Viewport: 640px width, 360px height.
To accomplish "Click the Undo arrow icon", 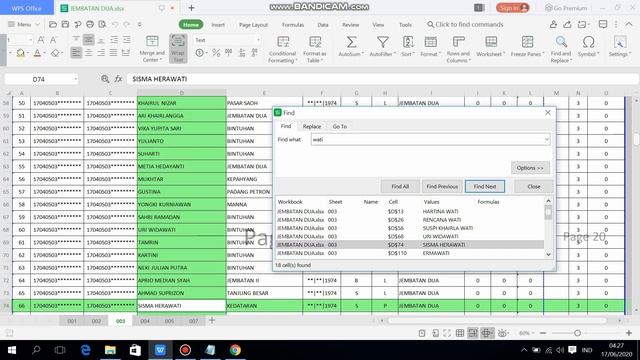I will click(x=115, y=24).
